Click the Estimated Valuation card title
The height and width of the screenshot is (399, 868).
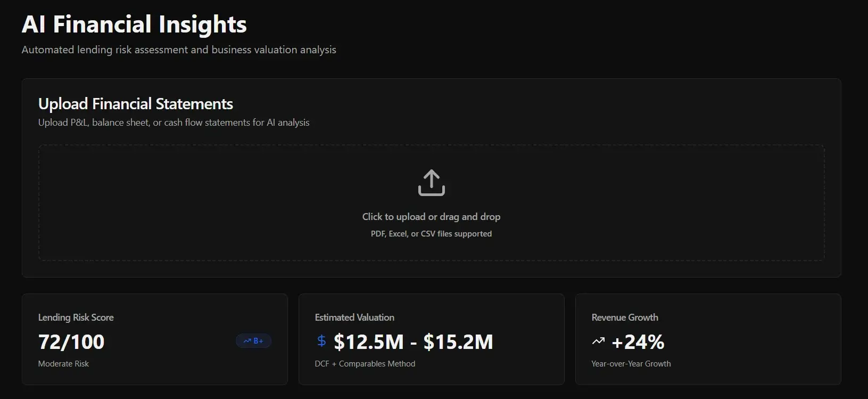(354, 317)
